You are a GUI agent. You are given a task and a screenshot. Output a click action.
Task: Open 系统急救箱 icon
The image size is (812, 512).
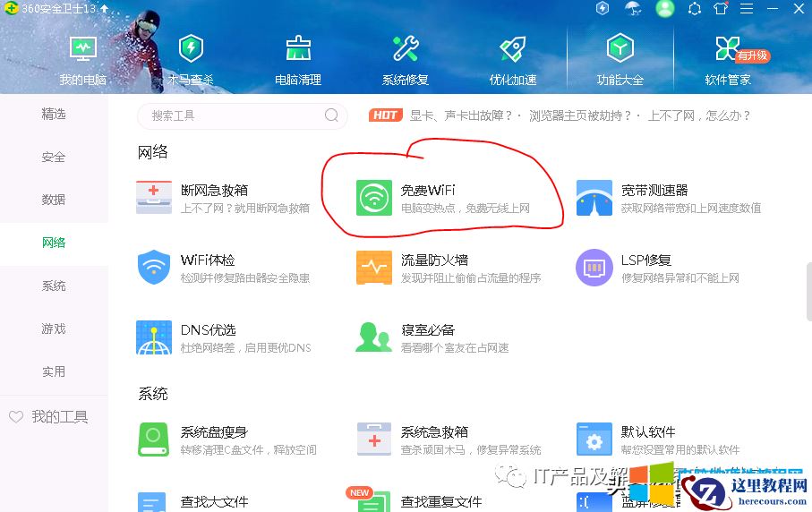point(374,439)
